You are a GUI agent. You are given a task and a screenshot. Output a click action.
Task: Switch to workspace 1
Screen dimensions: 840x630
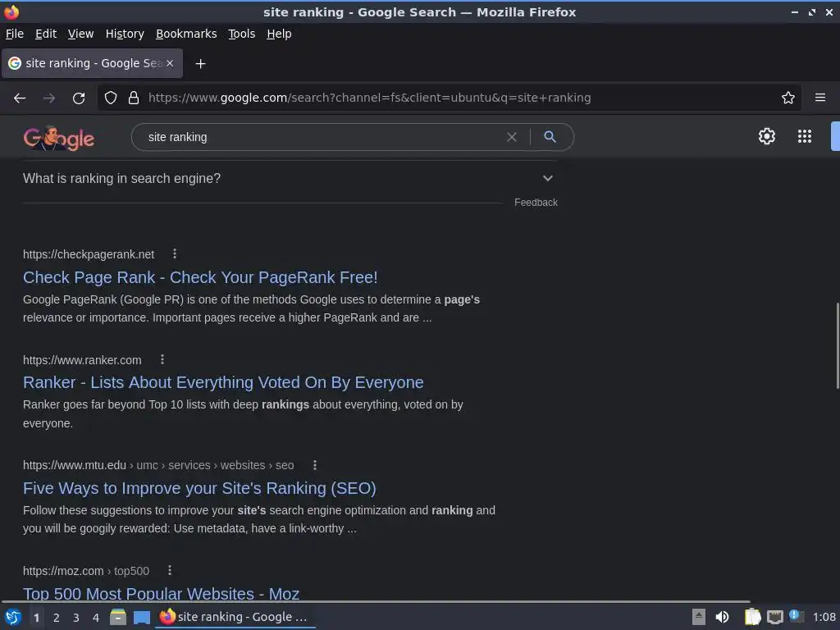[36, 618]
